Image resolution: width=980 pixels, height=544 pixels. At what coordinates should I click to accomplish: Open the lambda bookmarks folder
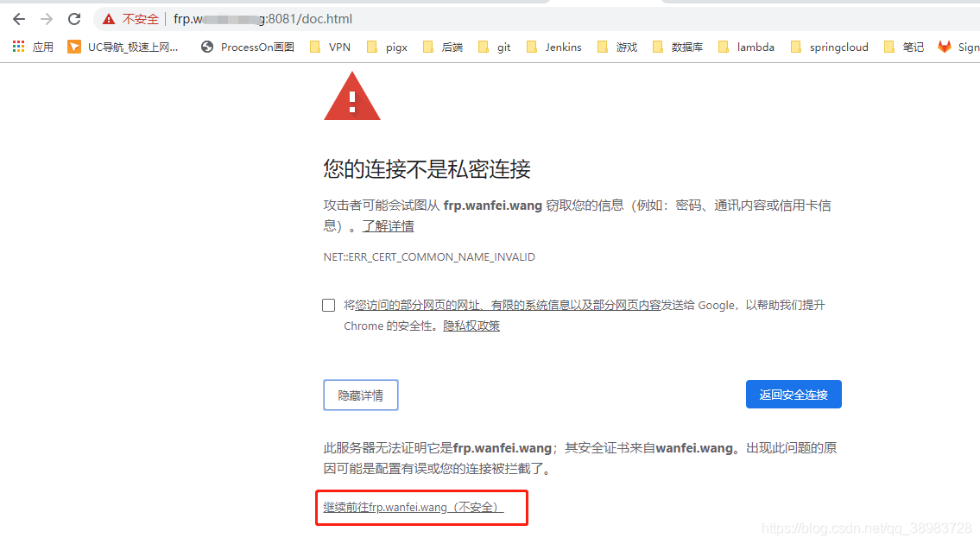point(746,47)
